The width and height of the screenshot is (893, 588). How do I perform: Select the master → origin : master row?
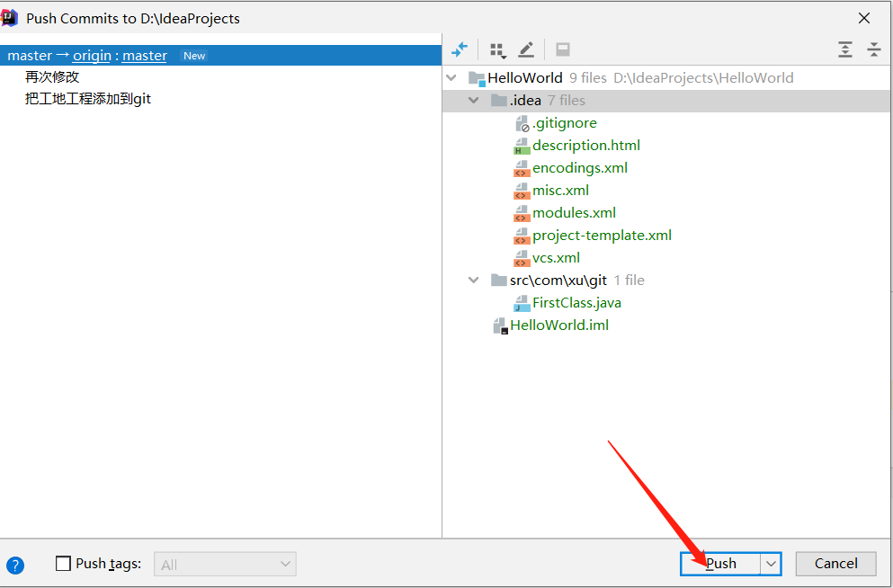[x=221, y=55]
